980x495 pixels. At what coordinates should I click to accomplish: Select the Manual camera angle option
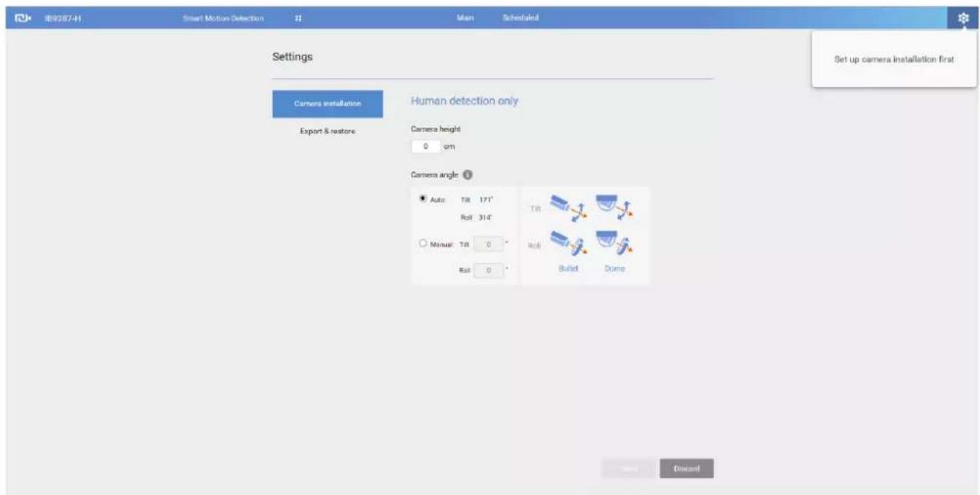(x=423, y=243)
